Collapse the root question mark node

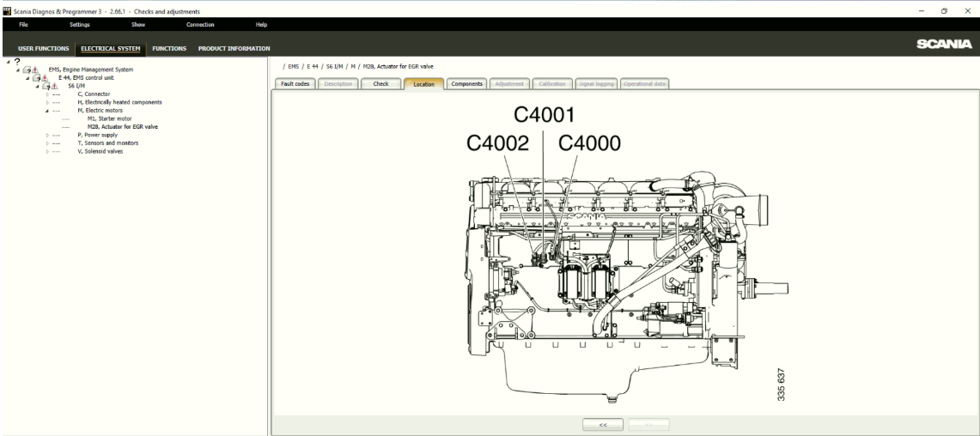click(8, 62)
